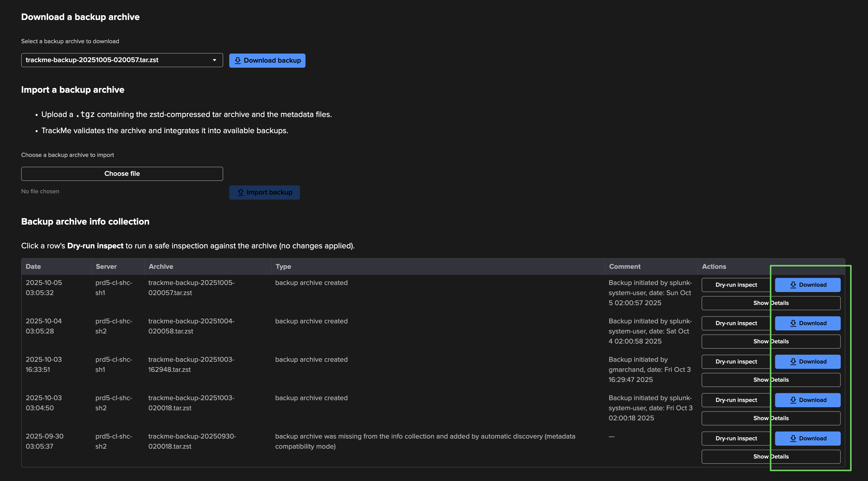Show Details for the 2025-10-04 backup
868x481 pixels.
coord(771,342)
